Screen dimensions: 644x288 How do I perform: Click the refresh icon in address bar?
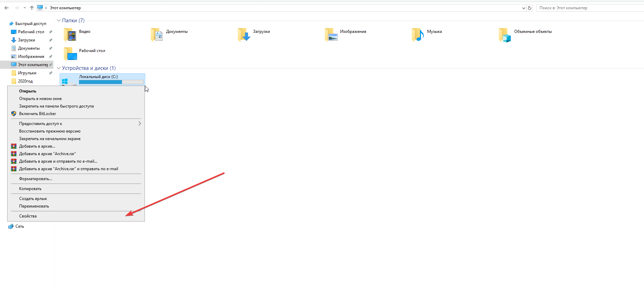tap(530, 8)
